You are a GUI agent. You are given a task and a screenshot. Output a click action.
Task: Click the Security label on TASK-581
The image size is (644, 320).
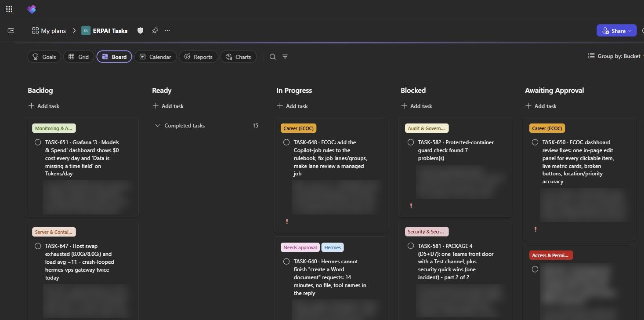click(x=427, y=232)
